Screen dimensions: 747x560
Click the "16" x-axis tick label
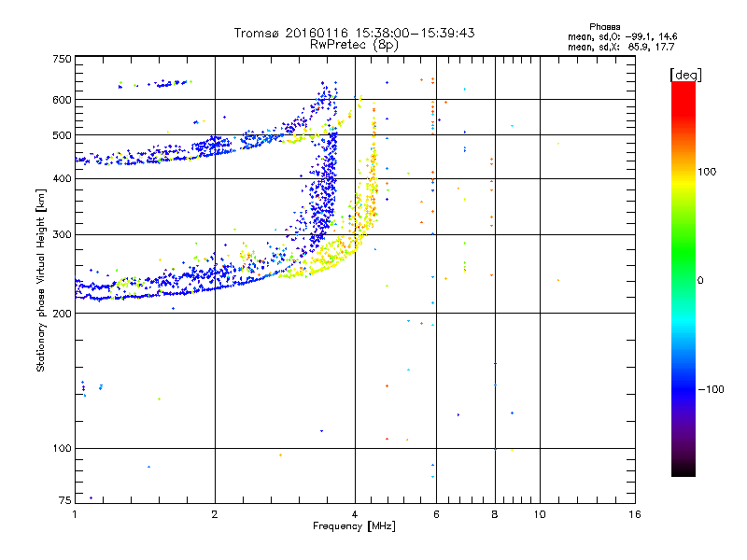click(635, 514)
